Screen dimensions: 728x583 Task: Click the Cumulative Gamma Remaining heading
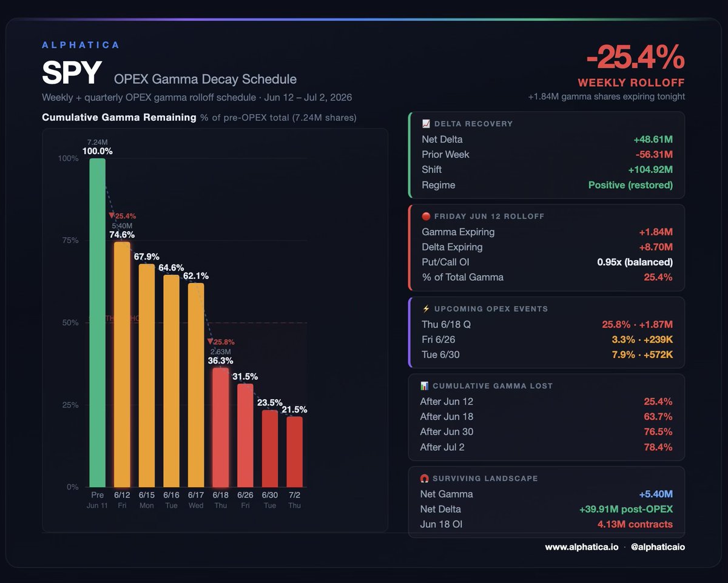click(119, 118)
